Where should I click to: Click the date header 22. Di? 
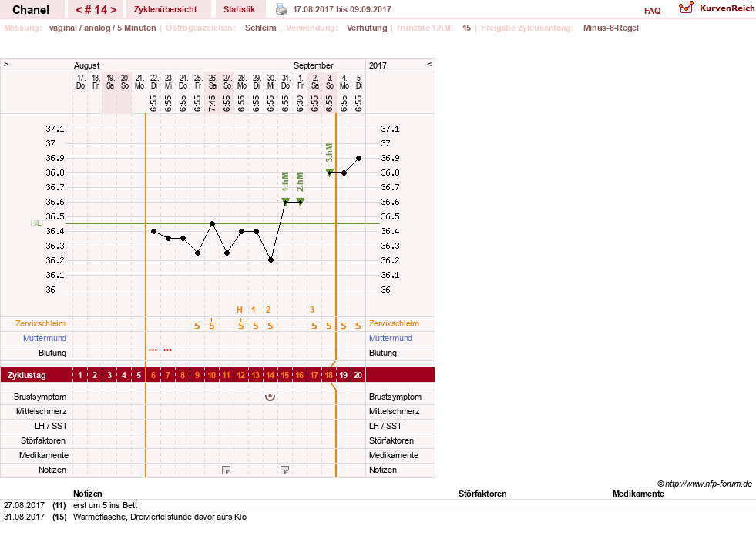pos(154,82)
